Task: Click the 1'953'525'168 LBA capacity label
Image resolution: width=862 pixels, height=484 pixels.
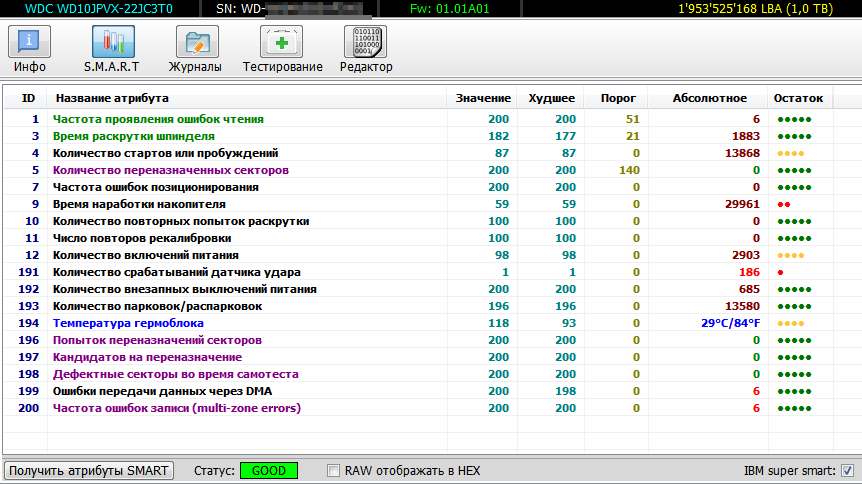Action: point(755,9)
